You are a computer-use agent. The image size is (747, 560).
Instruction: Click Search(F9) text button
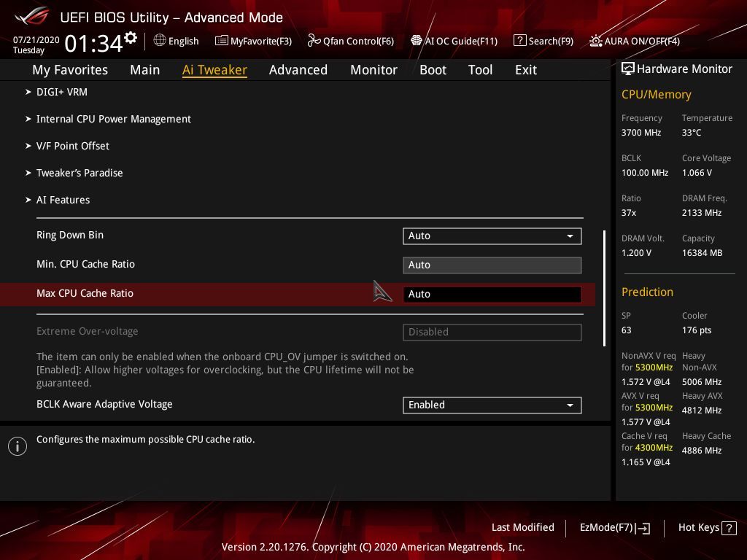551,42
